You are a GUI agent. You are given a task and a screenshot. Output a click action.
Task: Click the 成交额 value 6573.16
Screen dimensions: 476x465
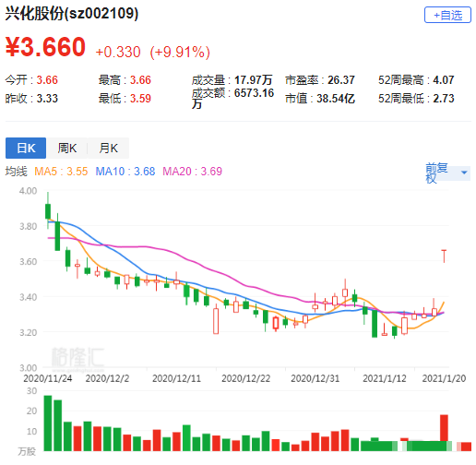pyautogui.click(x=254, y=93)
